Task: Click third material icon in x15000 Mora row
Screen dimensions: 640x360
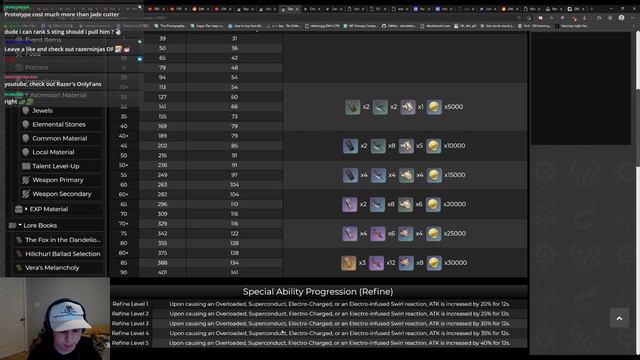Action: 406,175
